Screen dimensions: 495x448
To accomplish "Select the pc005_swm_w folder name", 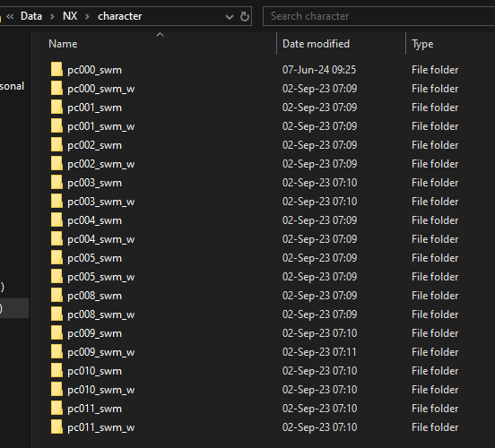I will coord(101,277).
